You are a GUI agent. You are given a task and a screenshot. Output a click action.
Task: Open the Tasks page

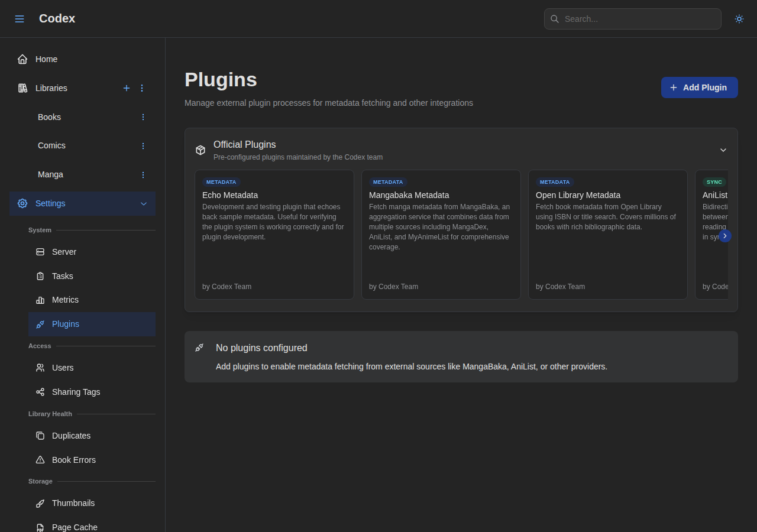coord(62,276)
